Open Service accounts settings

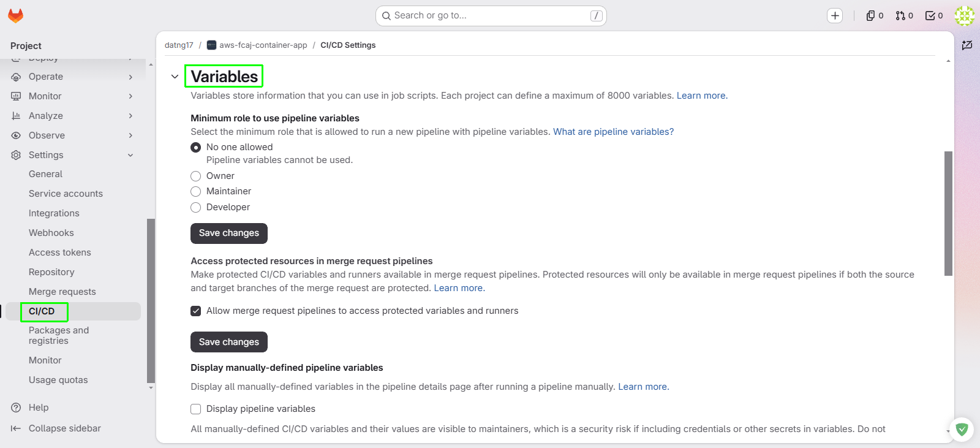click(66, 194)
